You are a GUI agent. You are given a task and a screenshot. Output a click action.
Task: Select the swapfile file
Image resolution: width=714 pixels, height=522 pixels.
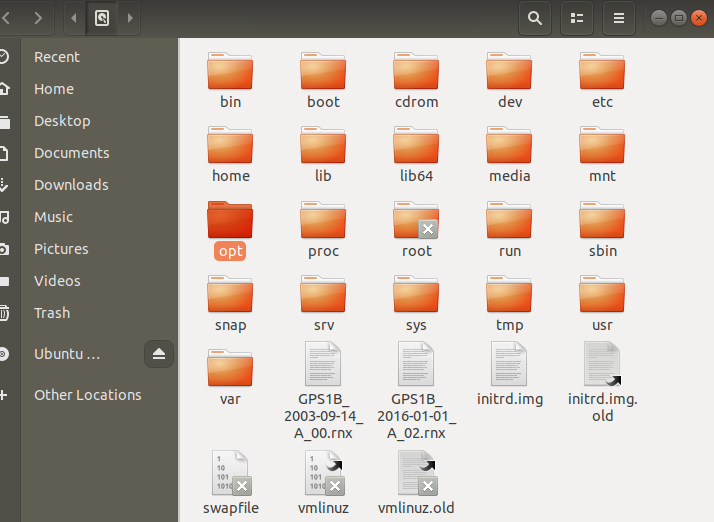point(230,483)
